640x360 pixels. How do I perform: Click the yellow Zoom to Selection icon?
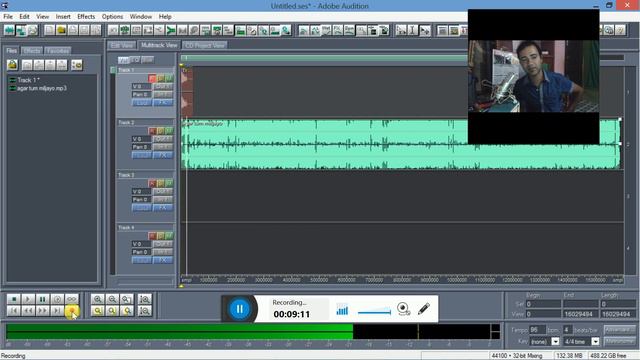[x=98, y=311]
